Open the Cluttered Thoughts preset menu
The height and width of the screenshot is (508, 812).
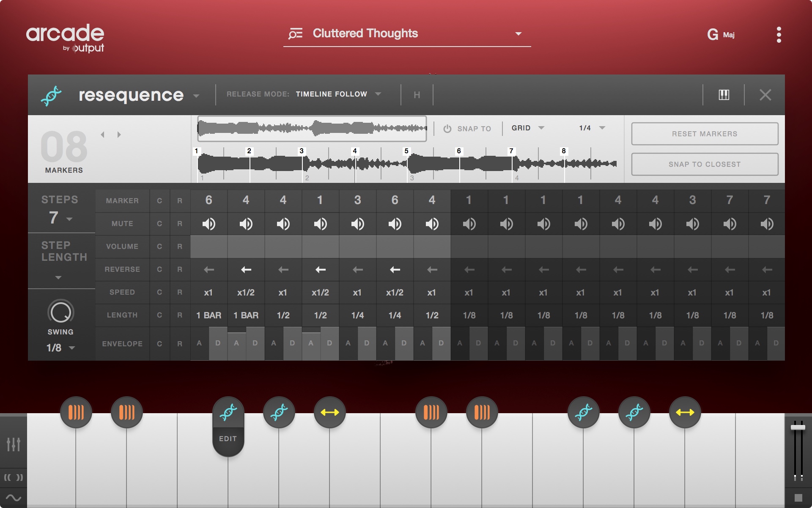click(518, 34)
